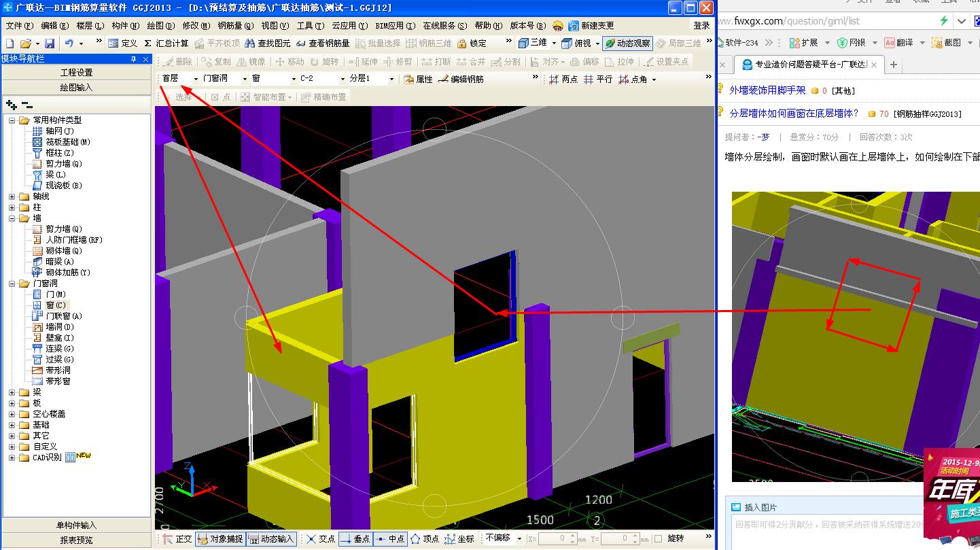Toggle 交点 intersection snap
This screenshot has height=550, width=980.
[x=321, y=538]
